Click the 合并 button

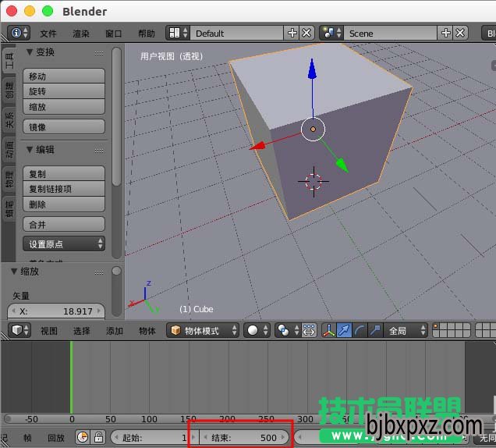[64, 225]
